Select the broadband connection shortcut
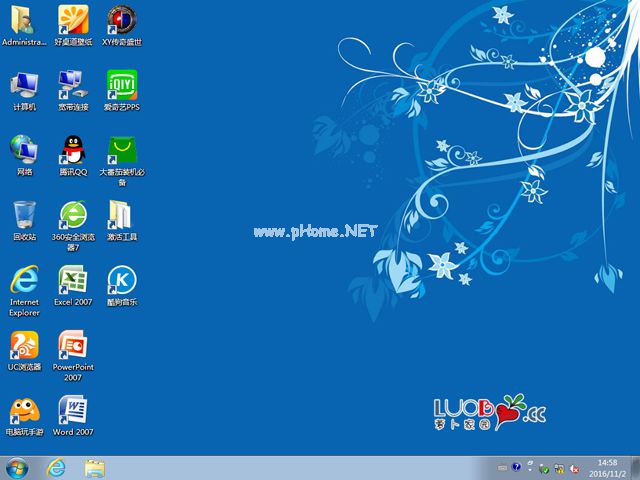The width and height of the screenshot is (640, 480). 73,85
